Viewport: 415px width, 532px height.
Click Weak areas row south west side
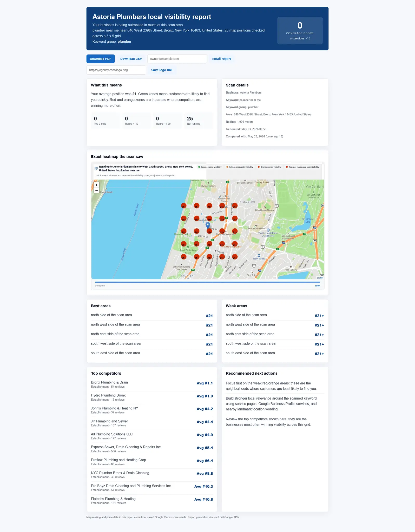275,344
